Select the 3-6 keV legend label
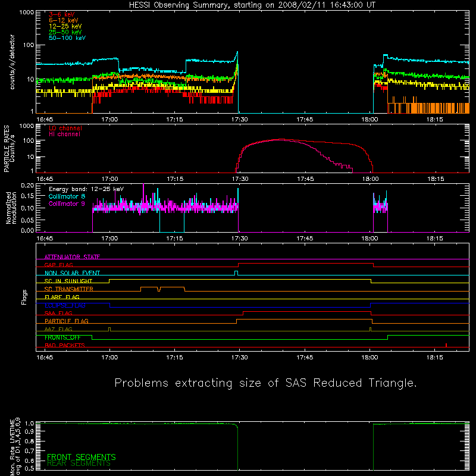476x476 pixels. [x=62, y=14]
